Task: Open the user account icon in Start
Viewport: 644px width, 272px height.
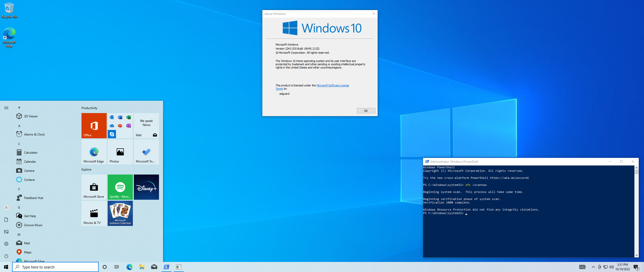Action: click(x=6, y=208)
